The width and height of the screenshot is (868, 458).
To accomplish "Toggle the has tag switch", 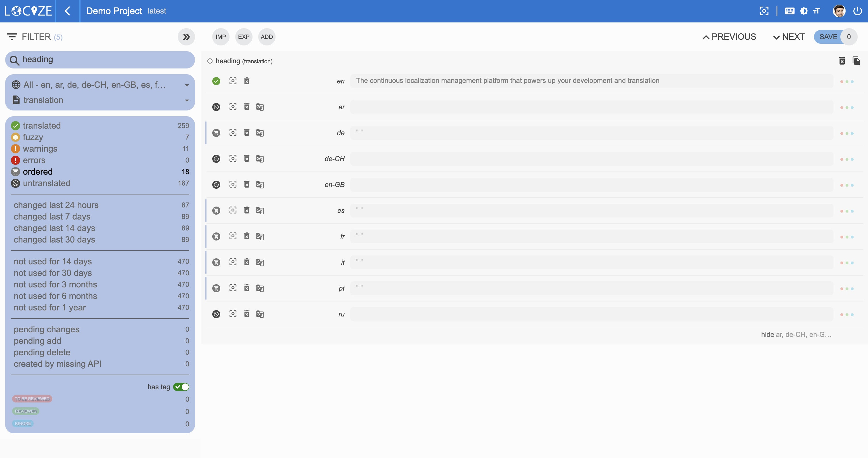I will [x=181, y=387].
